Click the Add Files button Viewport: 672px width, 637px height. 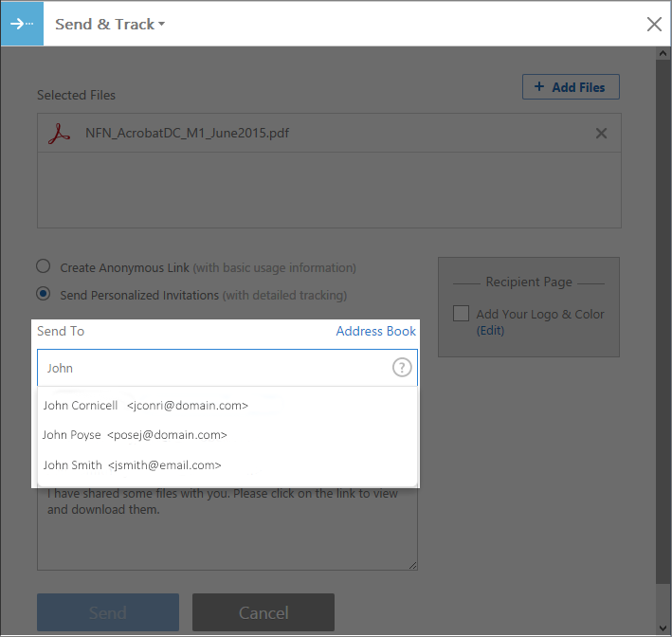pos(571,87)
